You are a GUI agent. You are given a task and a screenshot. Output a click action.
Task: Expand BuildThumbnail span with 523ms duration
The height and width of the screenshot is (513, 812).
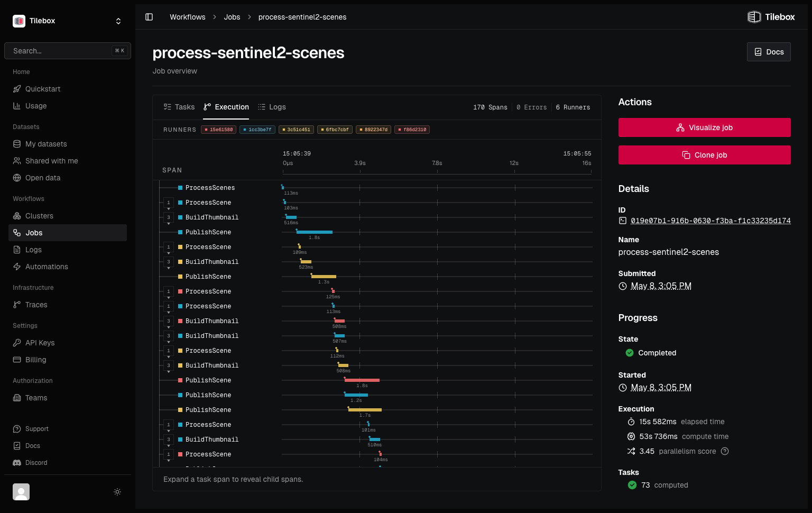[x=168, y=262]
